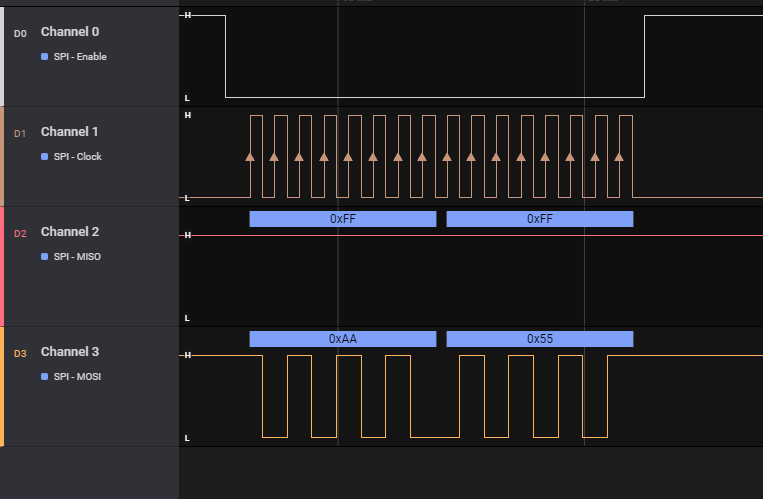Click the blue SPI - MOSI analyzer square
The height and width of the screenshot is (499, 763).
pos(44,377)
